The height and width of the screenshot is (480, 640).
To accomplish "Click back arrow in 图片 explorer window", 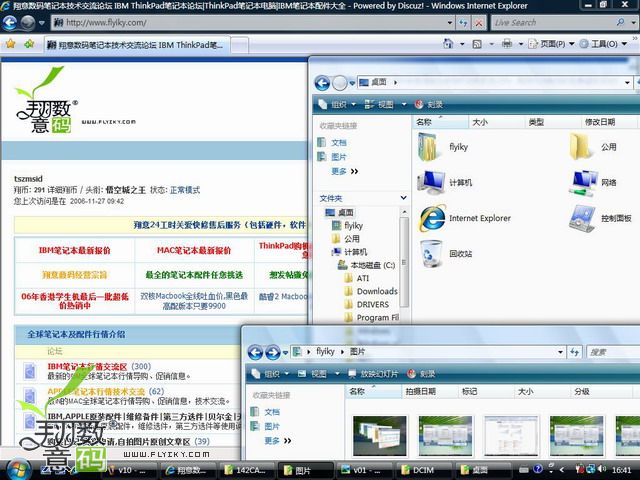I will point(256,352).
